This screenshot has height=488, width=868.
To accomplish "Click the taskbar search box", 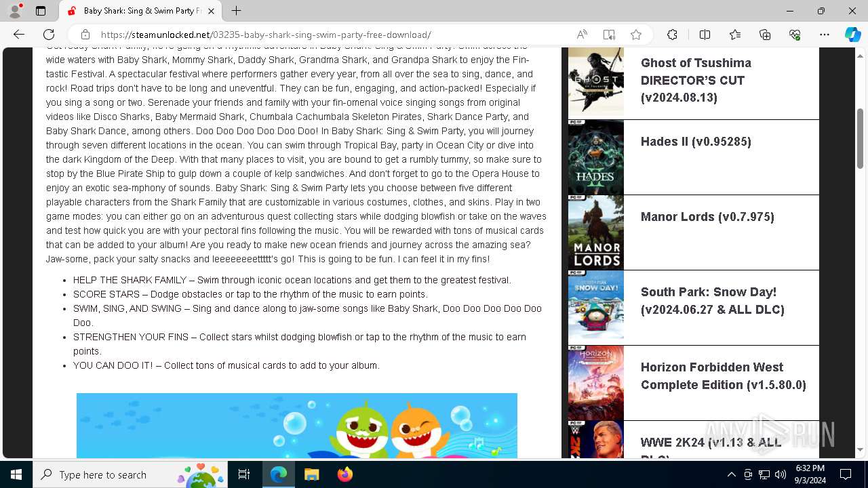I will (x=131, y=474).
